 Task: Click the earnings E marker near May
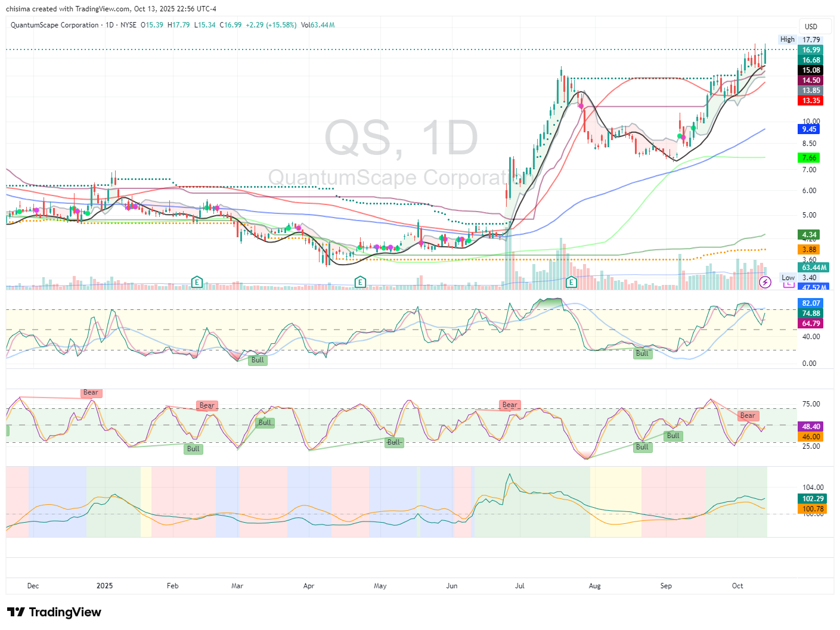[360, 282]
